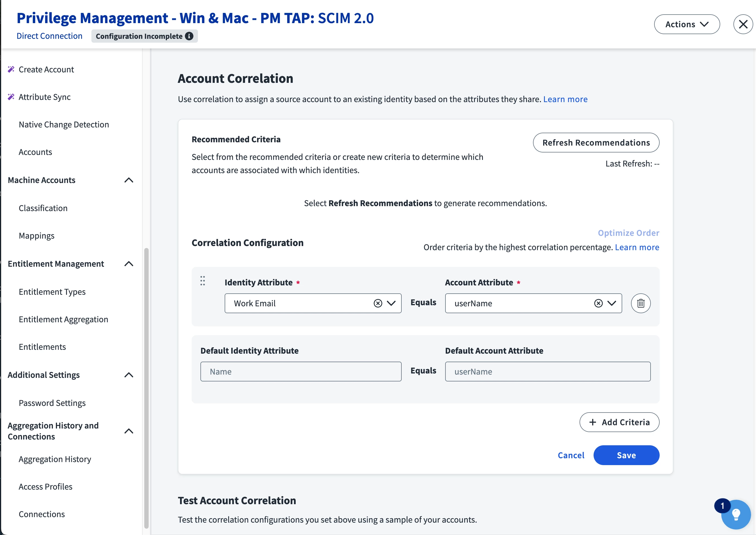Screen dimensions: 756x535
Task: Delete the correlation criteria row
Action: [x=640, y=303]
